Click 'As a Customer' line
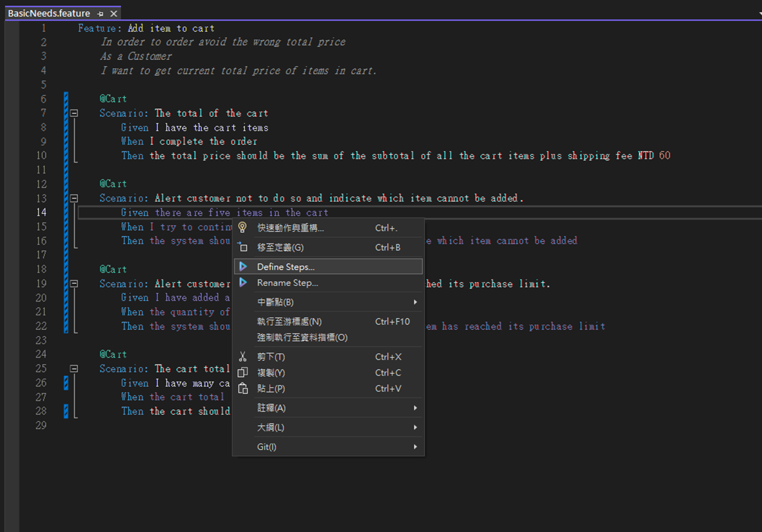 click(x=136, y=56)
